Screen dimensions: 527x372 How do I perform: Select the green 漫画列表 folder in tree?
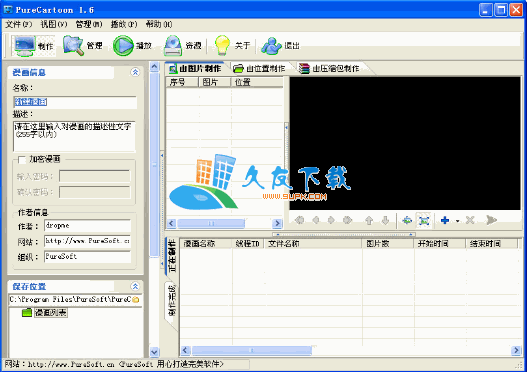(45, 313)
